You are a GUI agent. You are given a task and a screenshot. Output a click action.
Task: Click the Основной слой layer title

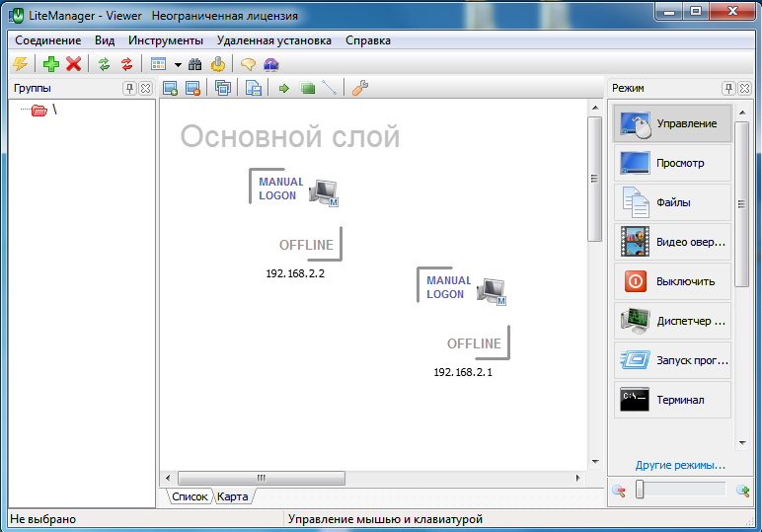(290, 136)
